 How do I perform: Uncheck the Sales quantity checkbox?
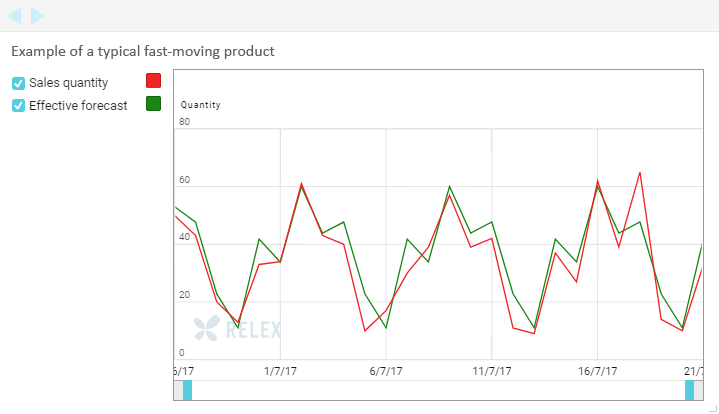[x=18, y=83]
